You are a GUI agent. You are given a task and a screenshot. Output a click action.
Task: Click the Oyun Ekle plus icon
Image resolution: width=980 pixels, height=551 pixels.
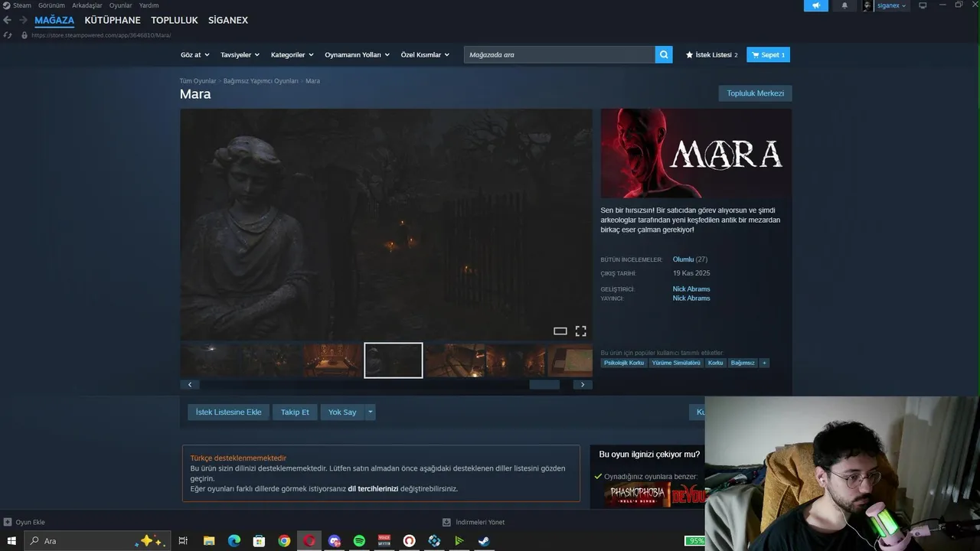click(8, 522)
